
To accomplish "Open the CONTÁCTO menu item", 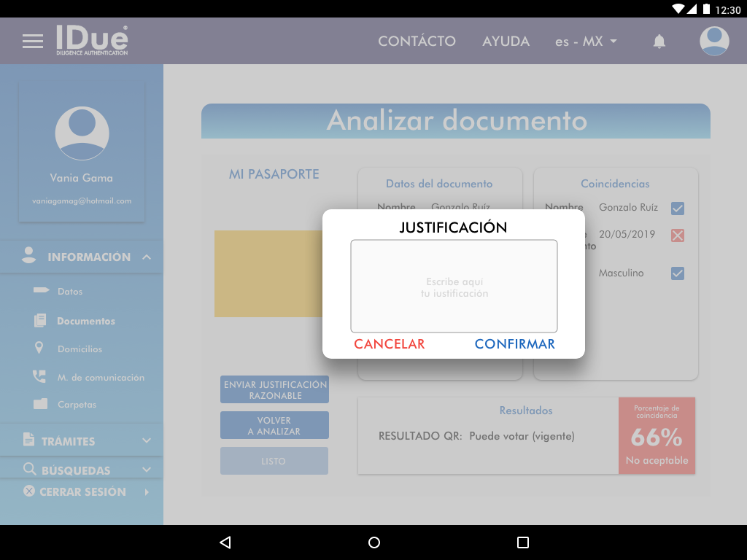I will (417, 42).
